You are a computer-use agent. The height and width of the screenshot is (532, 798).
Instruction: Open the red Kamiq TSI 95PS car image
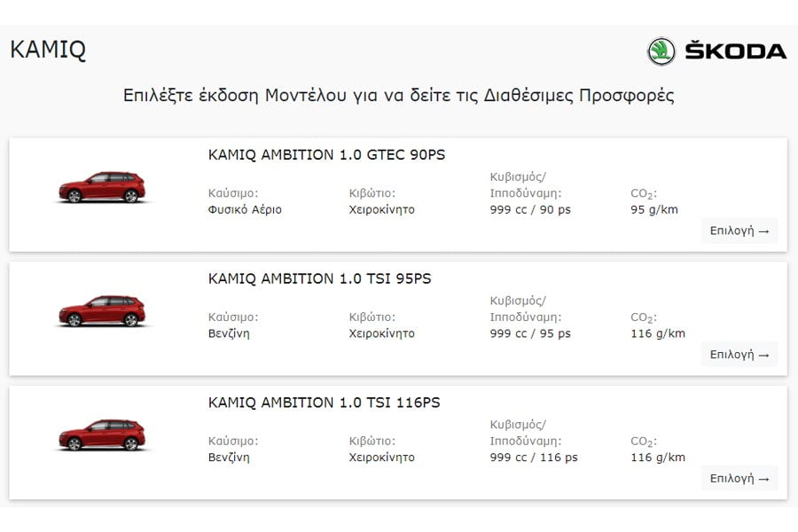[102, 311]
